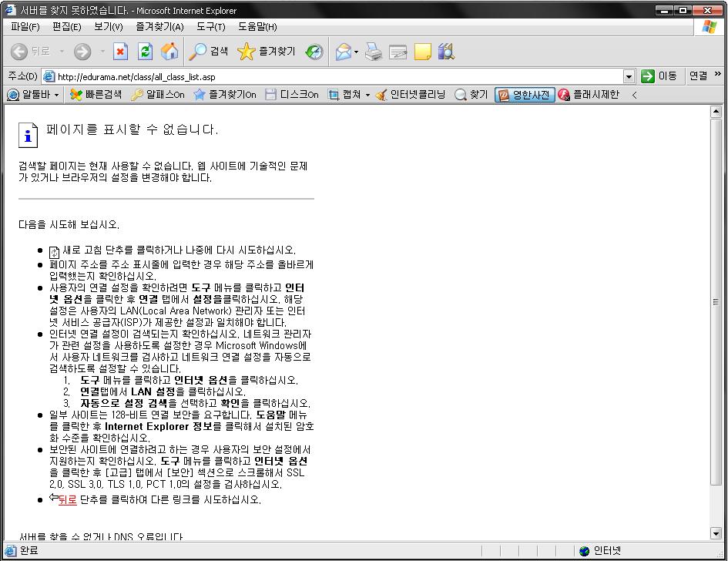728x561 pixels.
Task: Go to the Home page icon
Action: coord(169,51)
